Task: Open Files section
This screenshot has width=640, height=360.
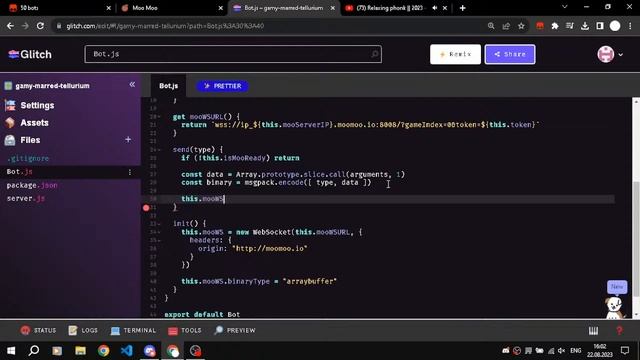Action: pyautogui.click(x=23, y=140)
